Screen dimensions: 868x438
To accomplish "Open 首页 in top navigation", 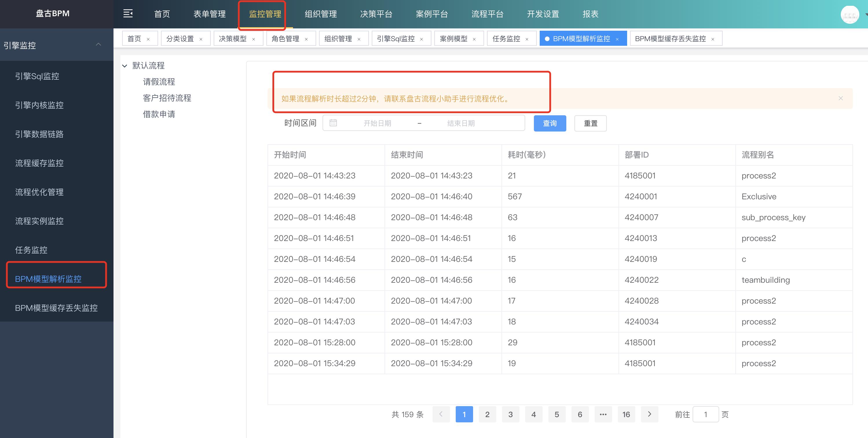I will click(162, 14).
